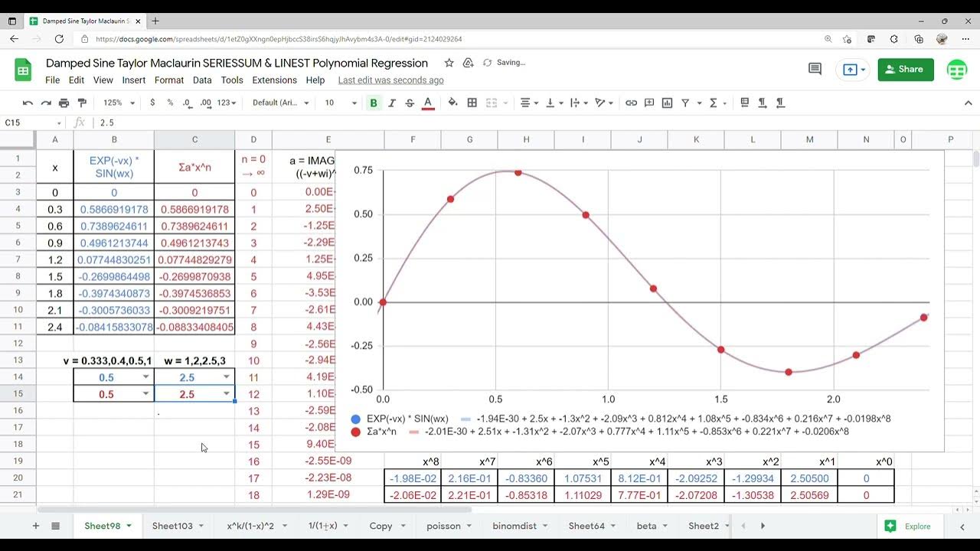The image size is (980, 551).
Task: Increase decimal places
Action: pos(206,103)
